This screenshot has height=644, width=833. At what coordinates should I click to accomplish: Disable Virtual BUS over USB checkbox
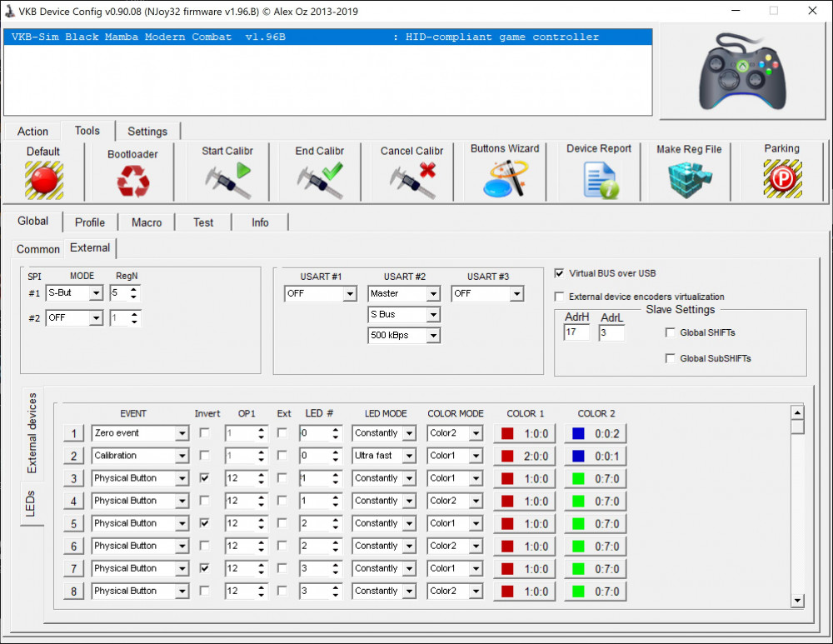pos(559,273)
